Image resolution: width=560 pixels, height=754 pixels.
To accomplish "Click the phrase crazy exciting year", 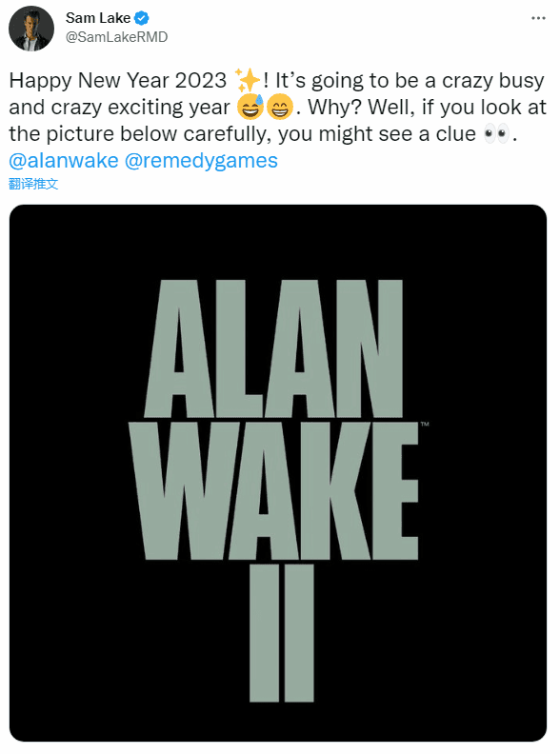I will [x=141, y=108].
